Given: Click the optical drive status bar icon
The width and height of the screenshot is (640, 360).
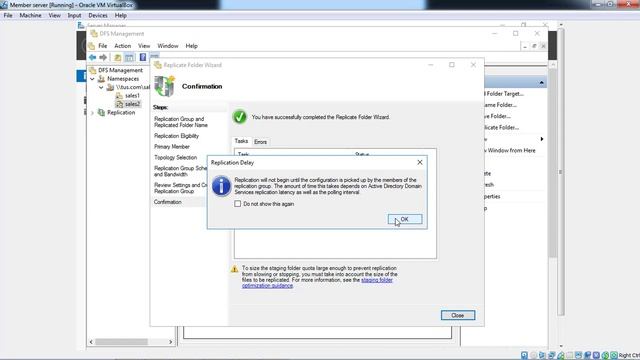Looking at the screenshot, I should point(533,356).
